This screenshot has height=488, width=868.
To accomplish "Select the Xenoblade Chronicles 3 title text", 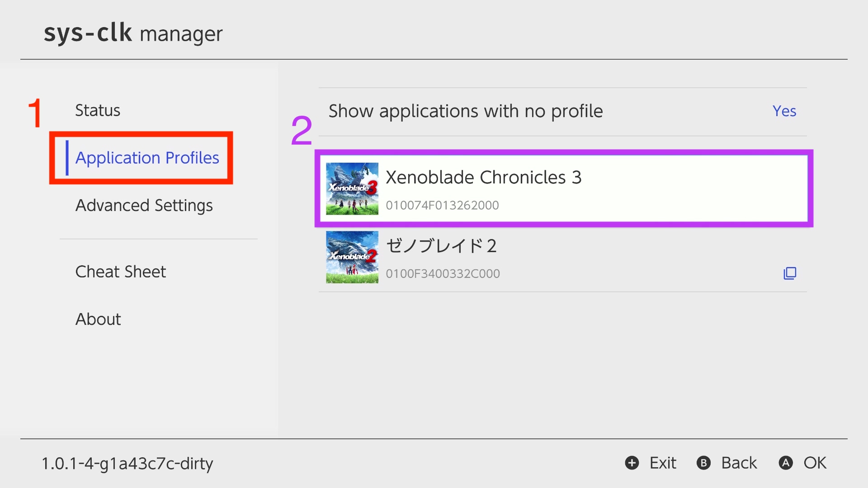I will 483,178.
